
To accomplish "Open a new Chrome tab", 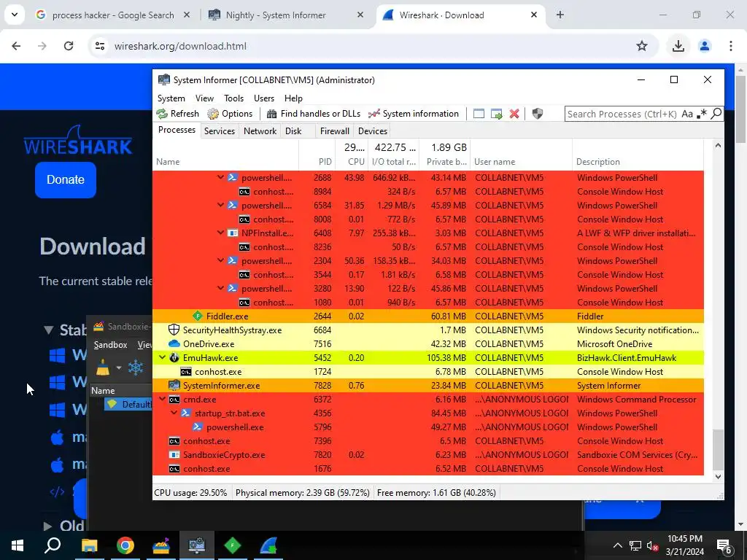I will click(x=560, y=15).
